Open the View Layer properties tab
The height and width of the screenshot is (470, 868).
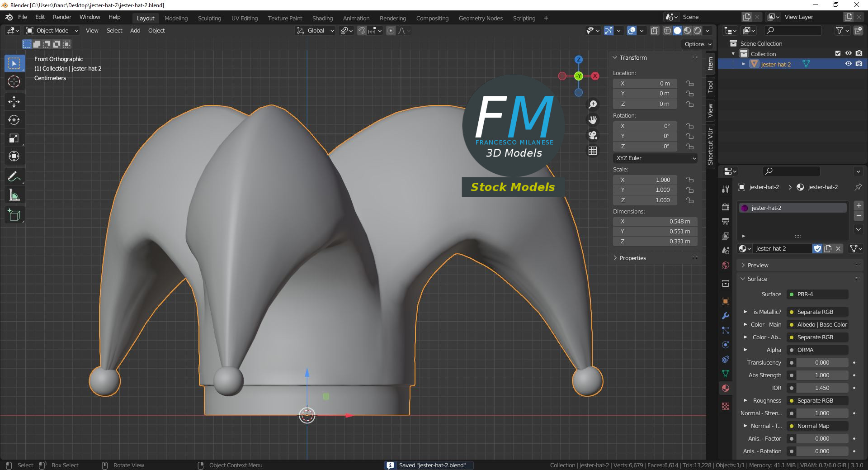point(726,236)
